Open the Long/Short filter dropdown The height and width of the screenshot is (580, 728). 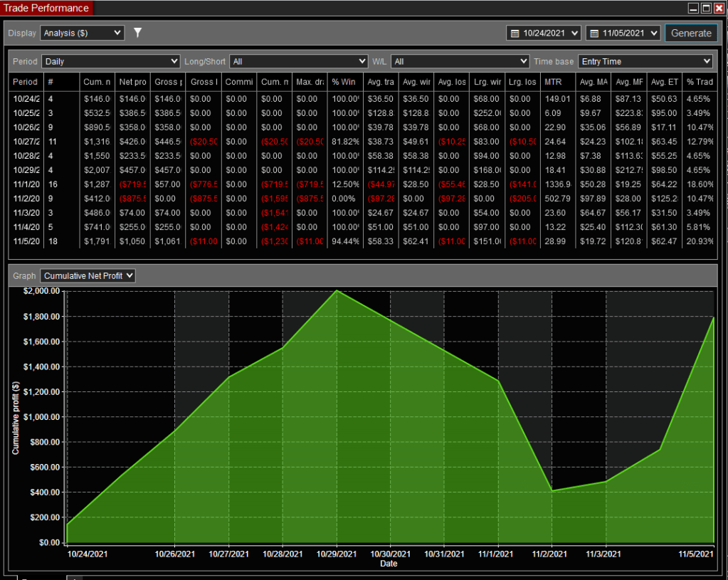coord(298,62)
